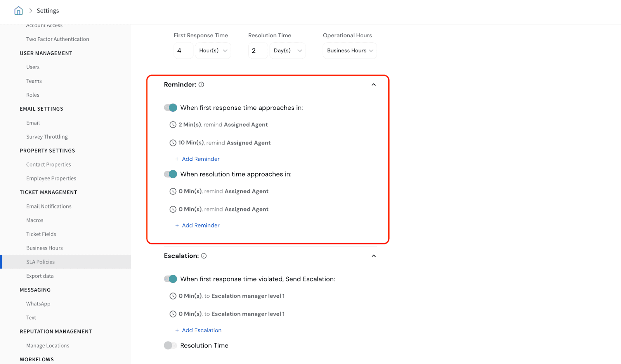This screenshot has height=364, width=621.
Task: Click clock icon for 10 Min(s) reminder
Action: pos(173,143)
